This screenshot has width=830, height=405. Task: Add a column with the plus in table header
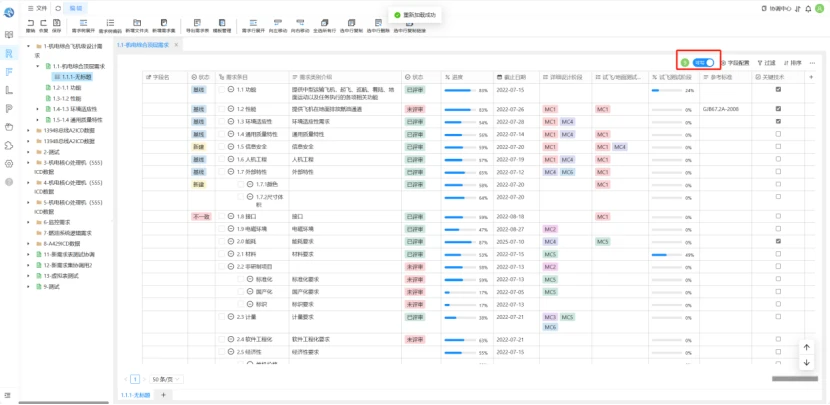[x=811, y=77]
